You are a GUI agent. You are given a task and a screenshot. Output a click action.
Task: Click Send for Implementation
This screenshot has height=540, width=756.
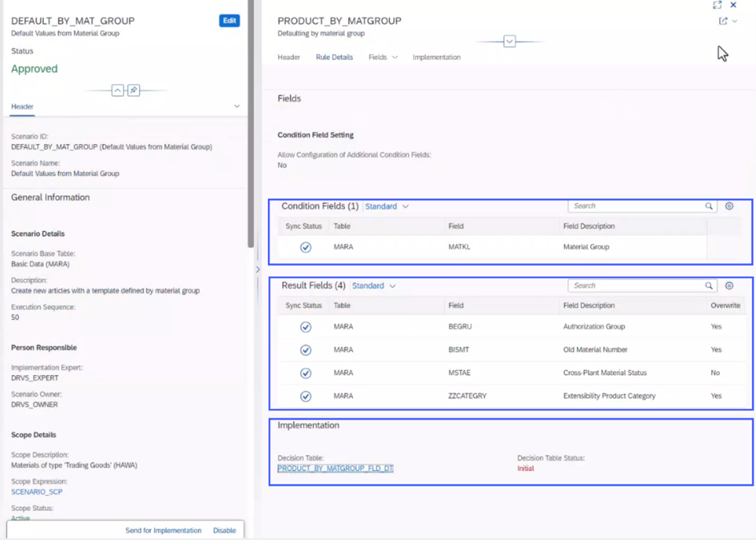[x=163, y=530]
